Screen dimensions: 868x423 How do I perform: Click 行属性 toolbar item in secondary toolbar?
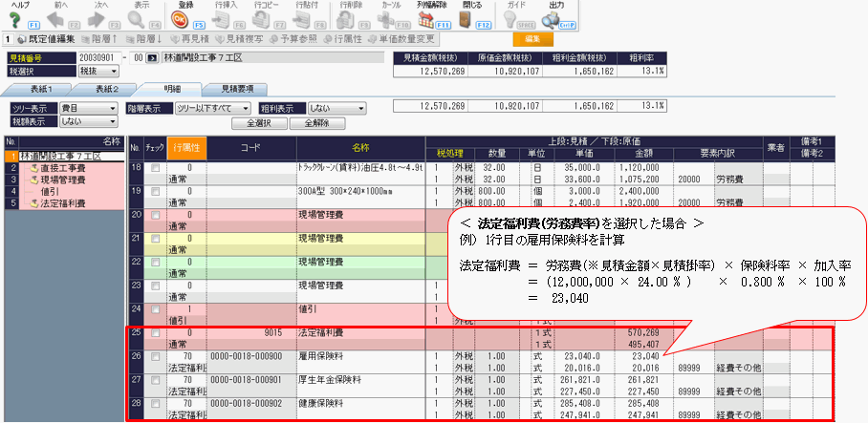click(344, 39)
